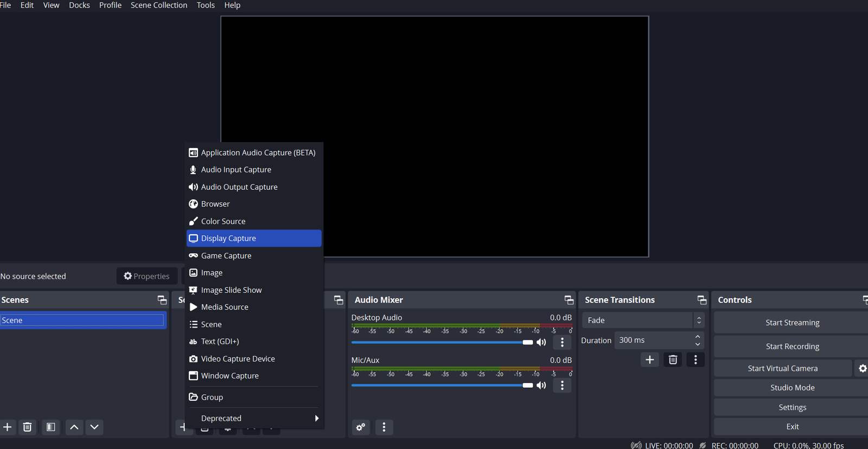868x449 pixels.
Task: Mute the Mic/Aux speaker icon
Action: point(541,385)
